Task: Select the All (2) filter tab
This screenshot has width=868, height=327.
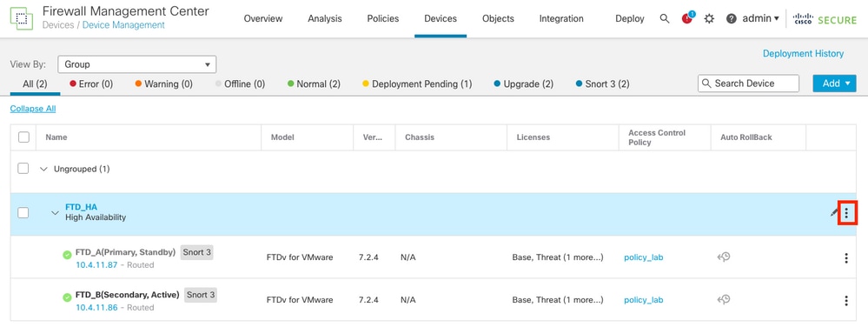Action: 35,84
